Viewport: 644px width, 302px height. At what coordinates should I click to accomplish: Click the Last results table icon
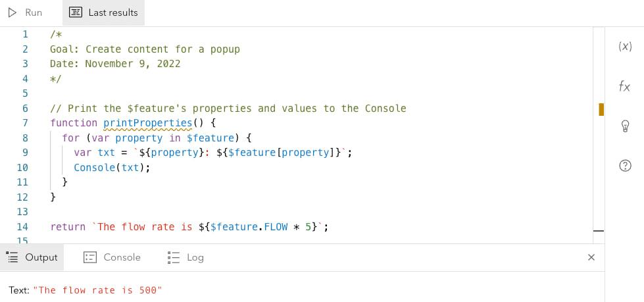click(76, 13)
